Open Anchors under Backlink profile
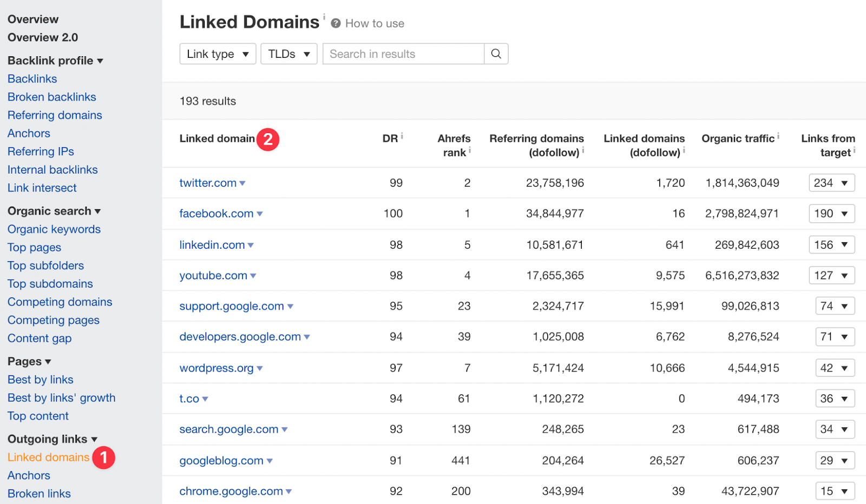Screen dimensions: 866x504 click(29, 134)
